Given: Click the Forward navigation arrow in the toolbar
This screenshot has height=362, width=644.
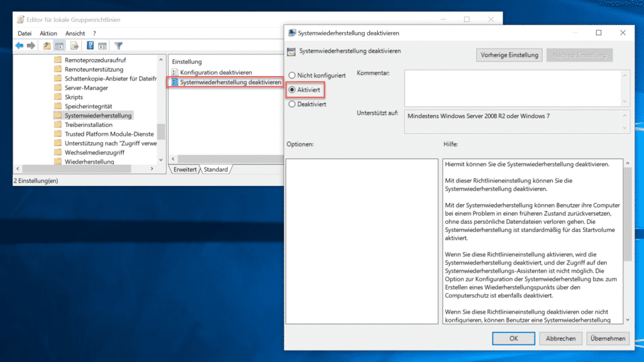Looking at the screenshot, I should [30, 45].
